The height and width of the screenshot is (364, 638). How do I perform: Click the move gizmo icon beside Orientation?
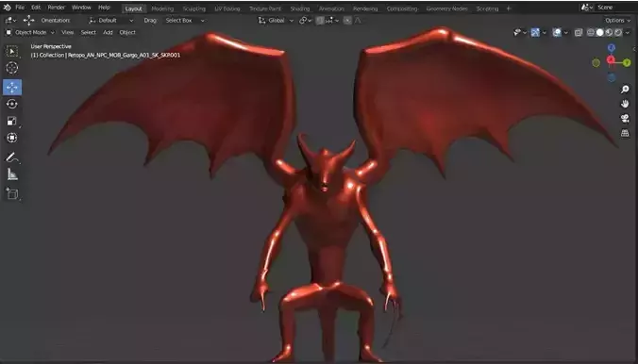28,21
